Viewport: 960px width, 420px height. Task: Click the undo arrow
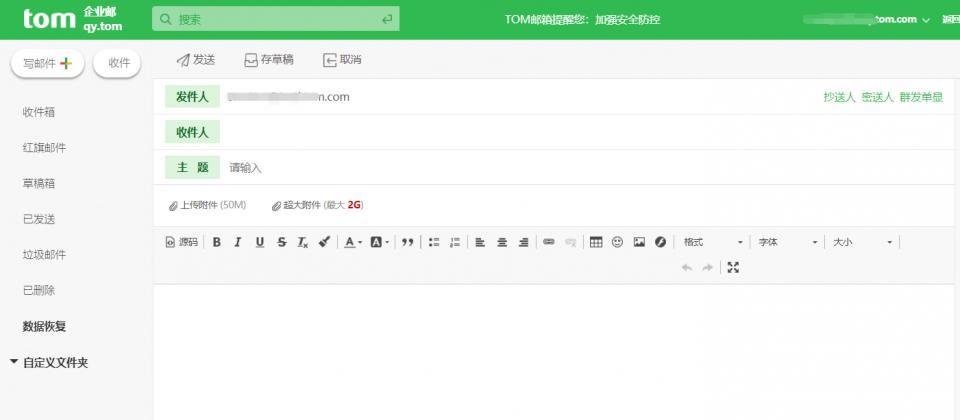tap(687, 268)
